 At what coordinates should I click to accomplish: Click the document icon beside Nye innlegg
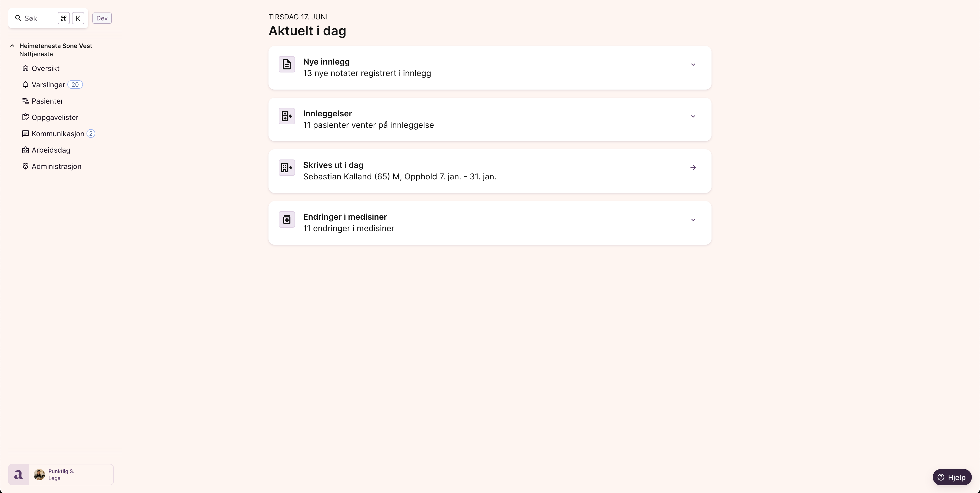(x=286, y=64)
